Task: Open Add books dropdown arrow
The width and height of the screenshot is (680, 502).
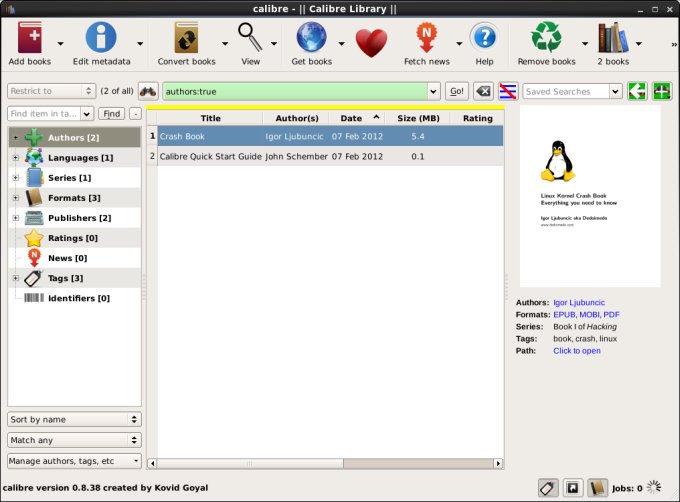Action: tap(60, 43)
